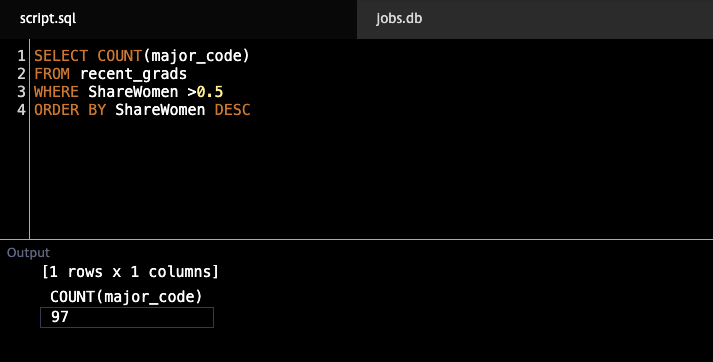Click the COUNT(major_code) column header in output
Viewport: 713px width, 362px height.
tap(126, 297)
